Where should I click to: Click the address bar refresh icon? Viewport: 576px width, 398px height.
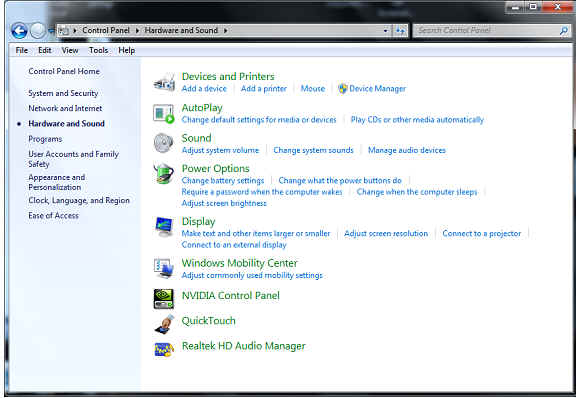[x=400, y=31]
